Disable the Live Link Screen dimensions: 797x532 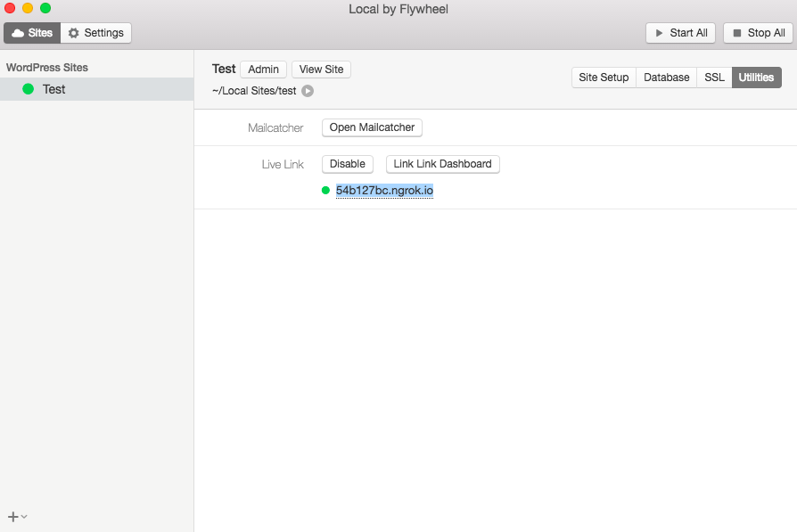click(x=348, y=164)
